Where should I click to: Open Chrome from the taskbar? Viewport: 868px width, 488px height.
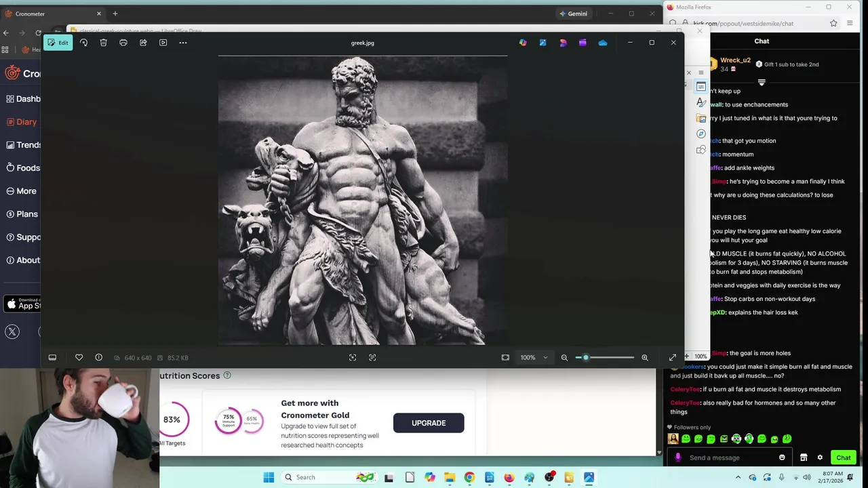469,477
